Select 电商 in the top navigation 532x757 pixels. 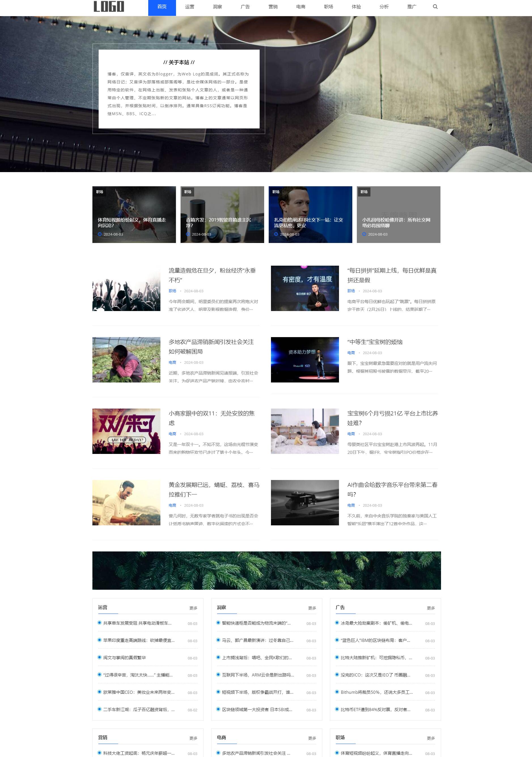pos(301,7)
